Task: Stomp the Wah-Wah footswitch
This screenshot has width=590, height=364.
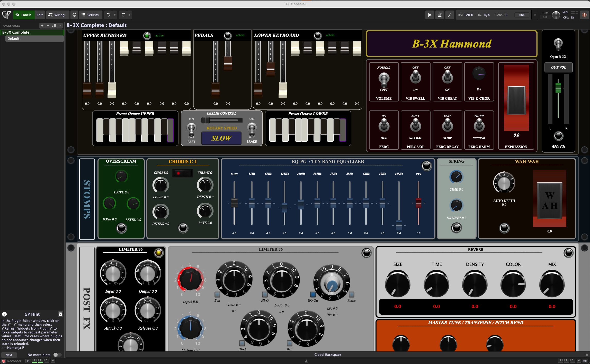Action: pos(504,228)
